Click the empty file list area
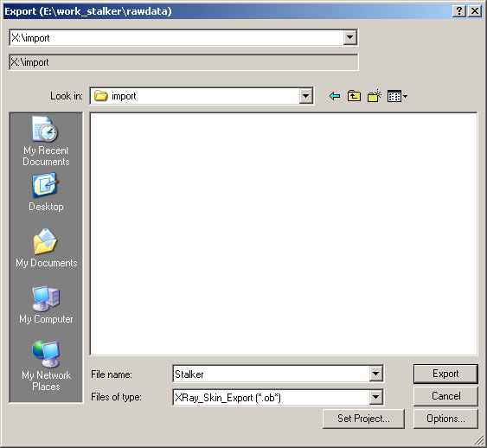 click(x=283, y=234)
